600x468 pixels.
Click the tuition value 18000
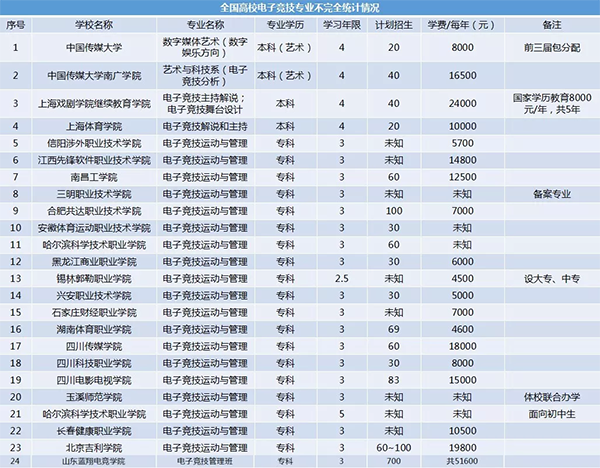462,346
